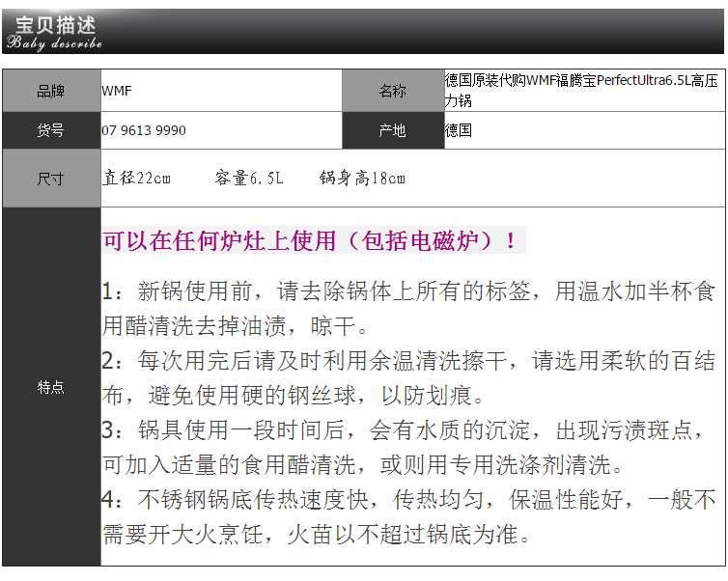Click the magenta 可以在任何炉灶上使用 headline
This screenshot has height=581, width=728.
pos(311,240)
